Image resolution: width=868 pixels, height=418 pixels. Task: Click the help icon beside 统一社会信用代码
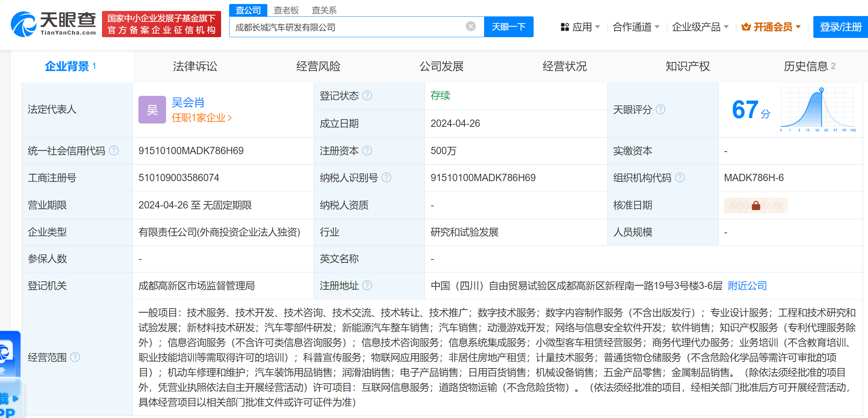[x=113, y=151]
